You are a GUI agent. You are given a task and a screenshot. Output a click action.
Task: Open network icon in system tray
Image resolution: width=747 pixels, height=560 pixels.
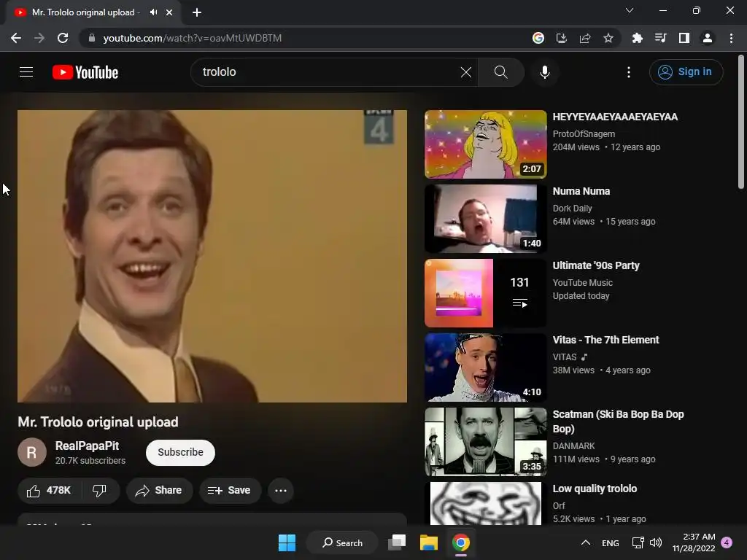coord(638,542)
